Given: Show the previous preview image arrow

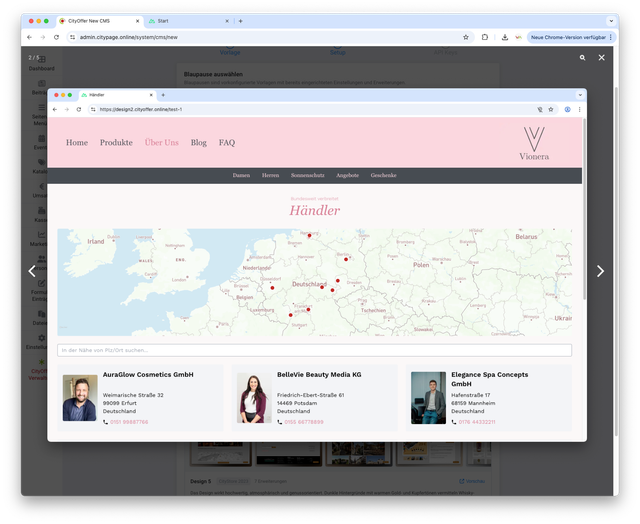Looking at the screenshot, I should (32, 271).
